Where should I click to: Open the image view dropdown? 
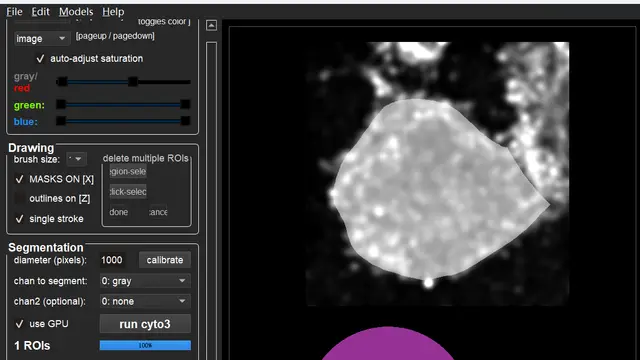click(40, 39)
